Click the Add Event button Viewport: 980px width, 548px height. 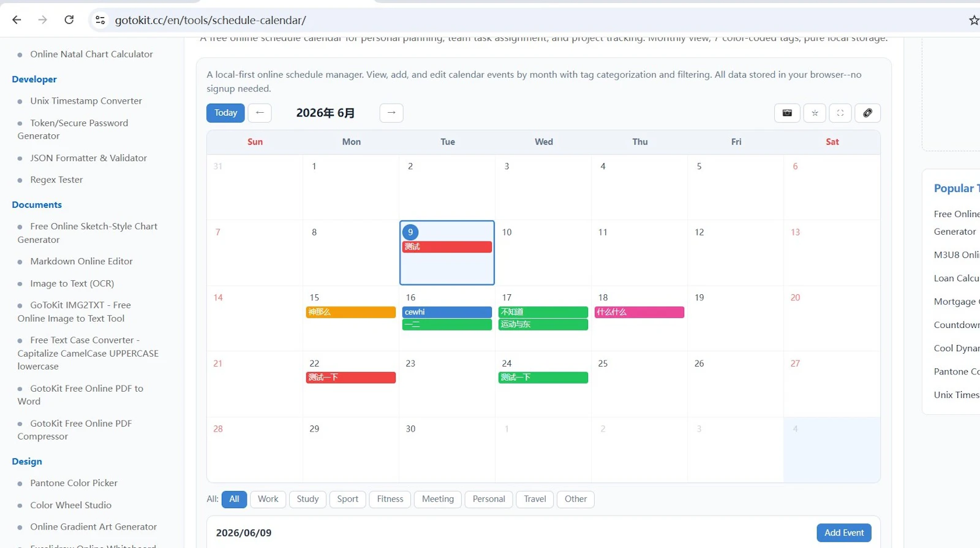point(843,533)
